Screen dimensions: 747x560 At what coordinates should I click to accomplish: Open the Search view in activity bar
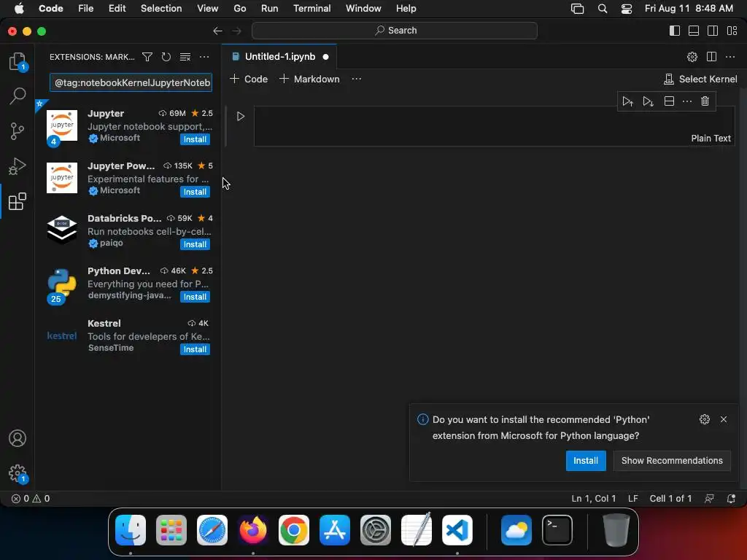click(18, 96)
